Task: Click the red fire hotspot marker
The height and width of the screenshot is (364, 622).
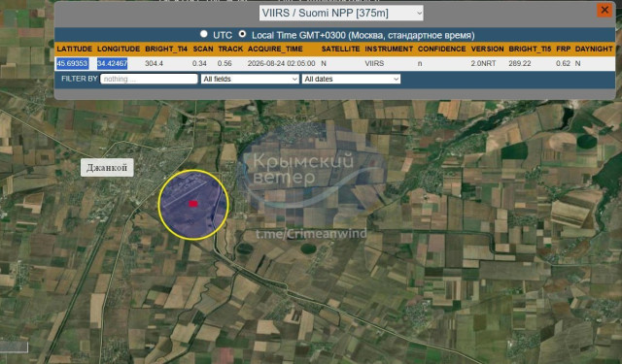Action: 193,204
